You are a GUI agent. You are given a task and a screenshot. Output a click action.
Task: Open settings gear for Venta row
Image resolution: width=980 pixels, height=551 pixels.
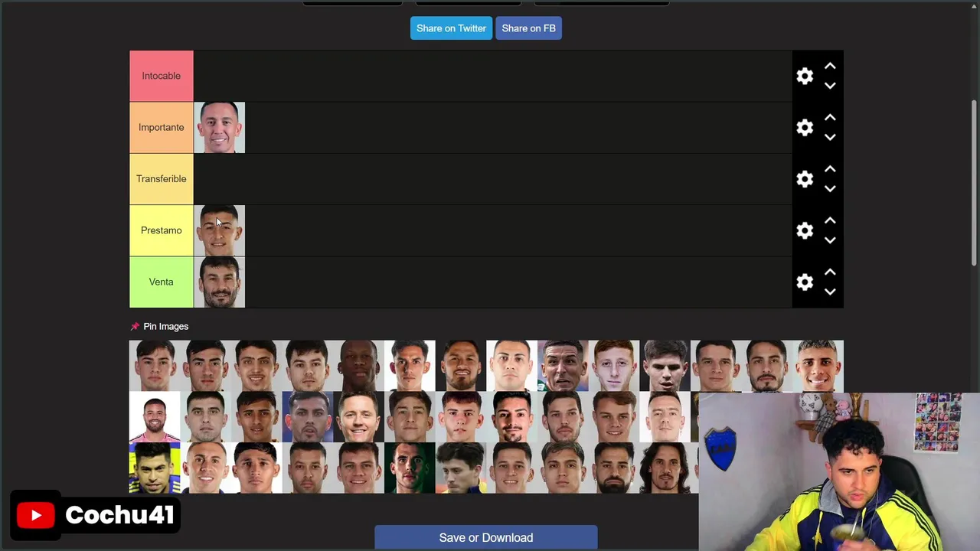(805, 282)
